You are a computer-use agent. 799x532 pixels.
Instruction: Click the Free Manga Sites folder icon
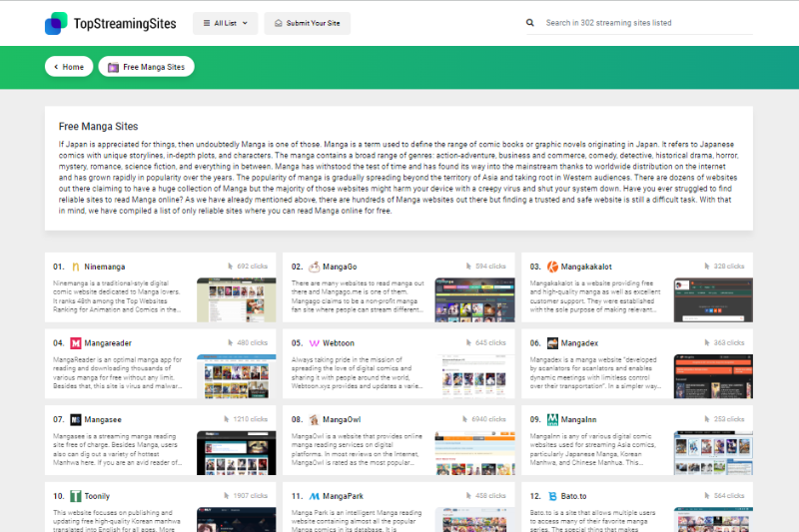(113, 67)
